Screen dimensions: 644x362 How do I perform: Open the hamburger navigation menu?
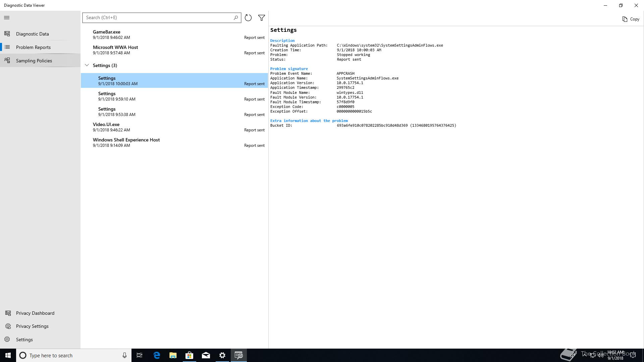(x=7, y=18)
